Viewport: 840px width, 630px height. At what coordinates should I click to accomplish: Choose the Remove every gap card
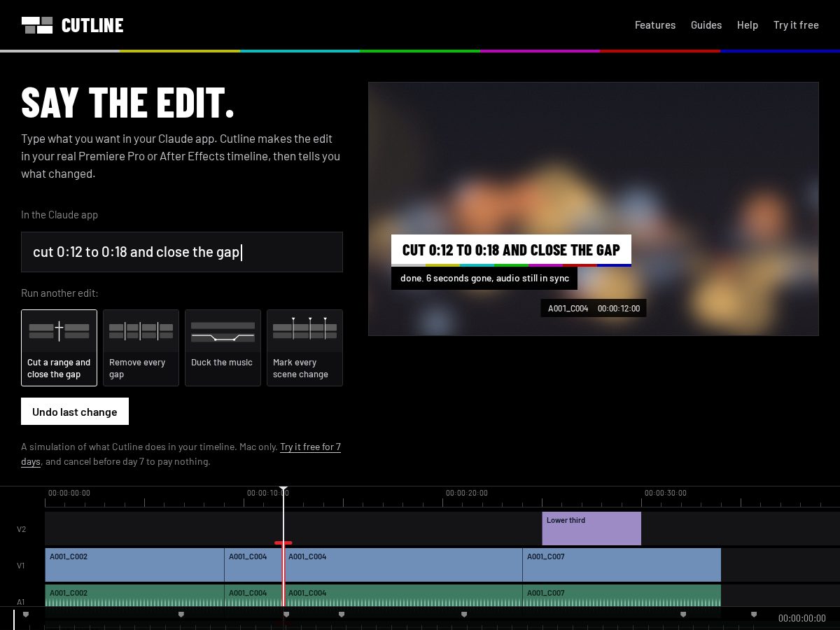[141, 348]
